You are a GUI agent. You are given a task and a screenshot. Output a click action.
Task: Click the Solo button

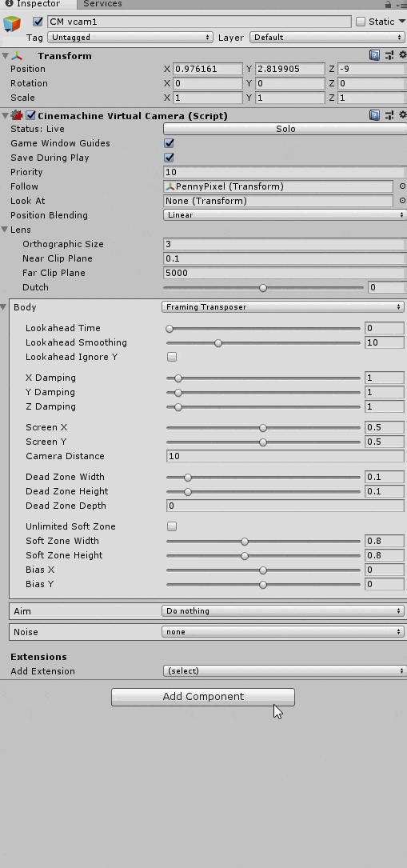click(x=285, y=129)
